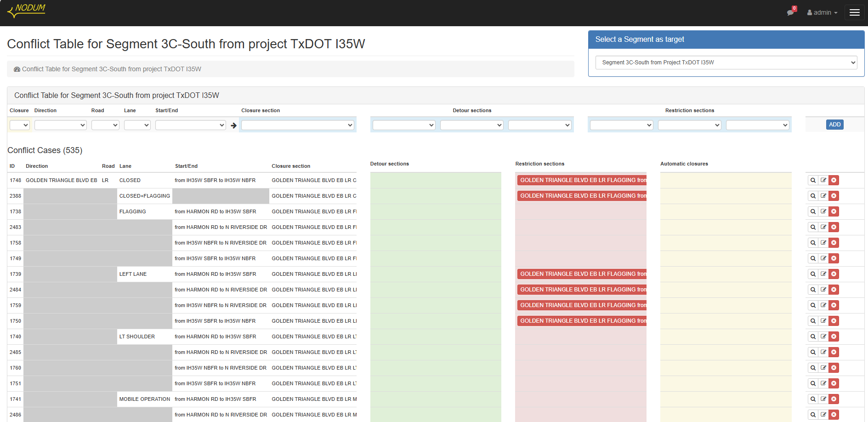Open the last Restriction sections dropdown
Screen dimensions: 868x422
(758, 125)
